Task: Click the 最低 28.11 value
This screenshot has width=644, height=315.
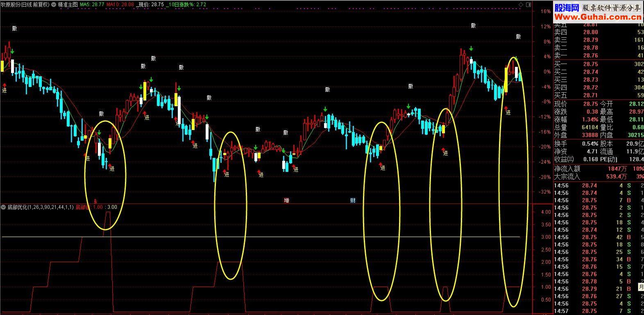Action: click(x=636, y=119)
